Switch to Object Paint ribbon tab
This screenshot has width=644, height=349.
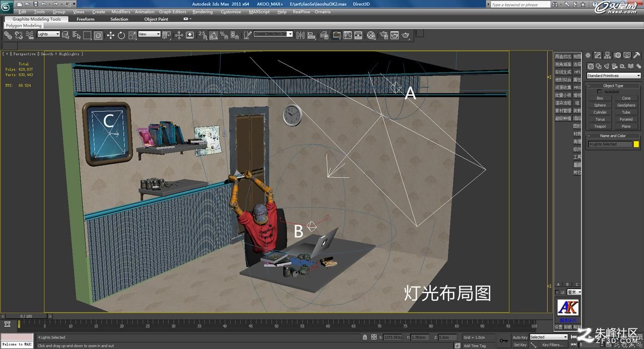click(x=156, y=19)
